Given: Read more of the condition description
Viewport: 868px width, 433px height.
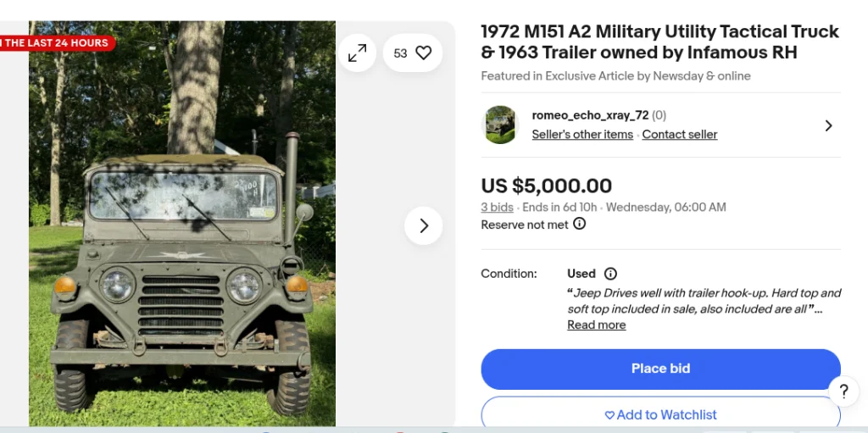Looking at the screenshot, I should 596,325.
